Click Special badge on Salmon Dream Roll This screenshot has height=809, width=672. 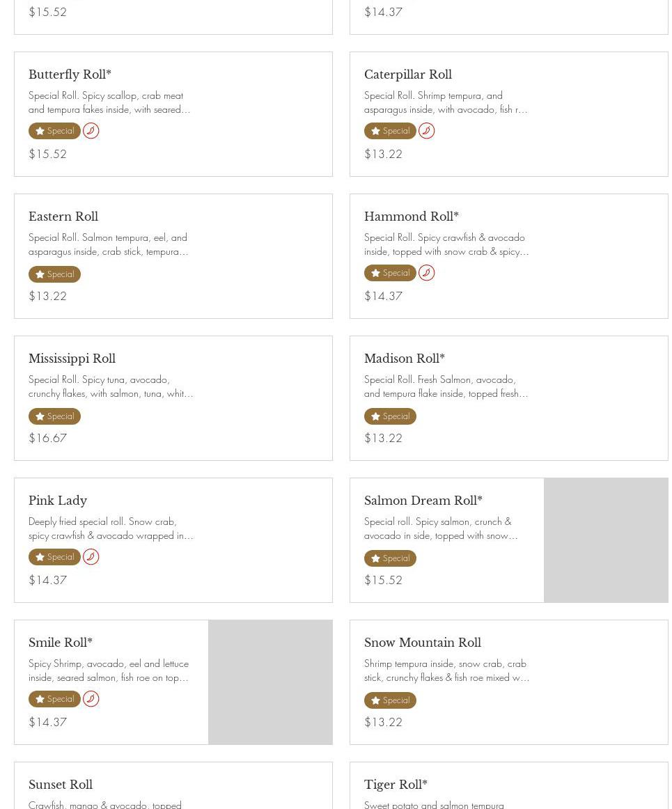[390, 558]
